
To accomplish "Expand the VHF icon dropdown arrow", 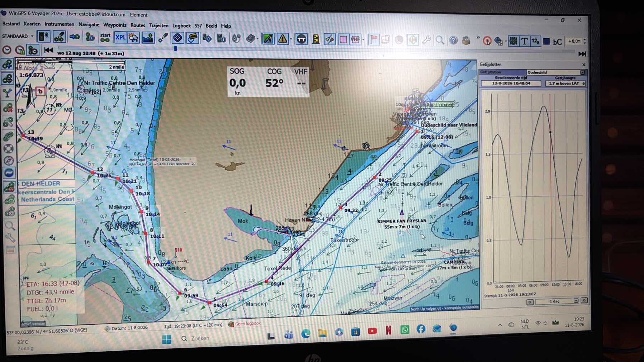I will coord(363,40).
